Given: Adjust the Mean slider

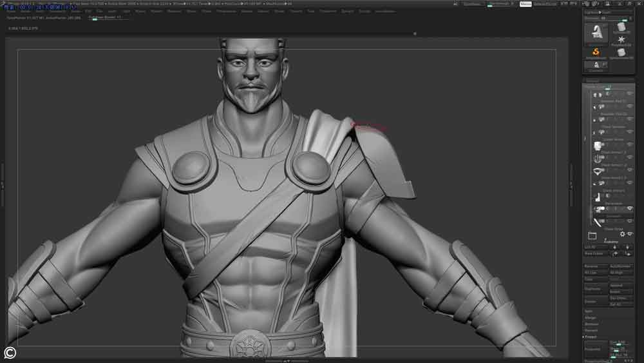Looking at the screenshot, I should (621, 349).
